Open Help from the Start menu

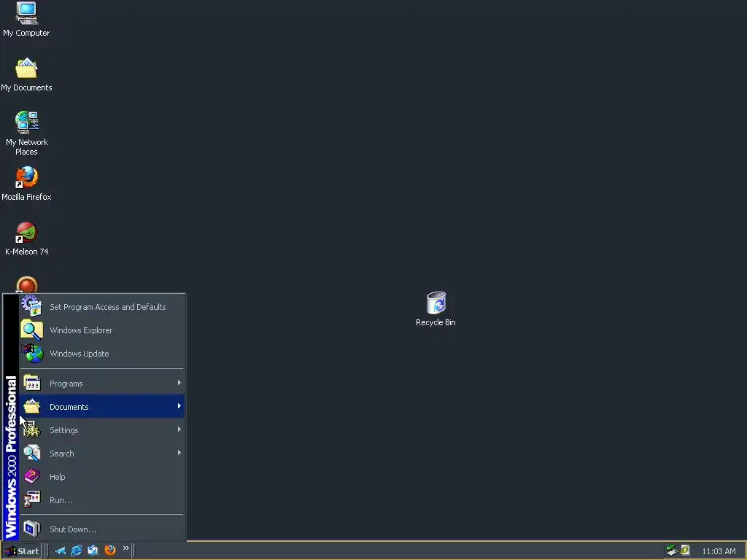coord(102,477)
